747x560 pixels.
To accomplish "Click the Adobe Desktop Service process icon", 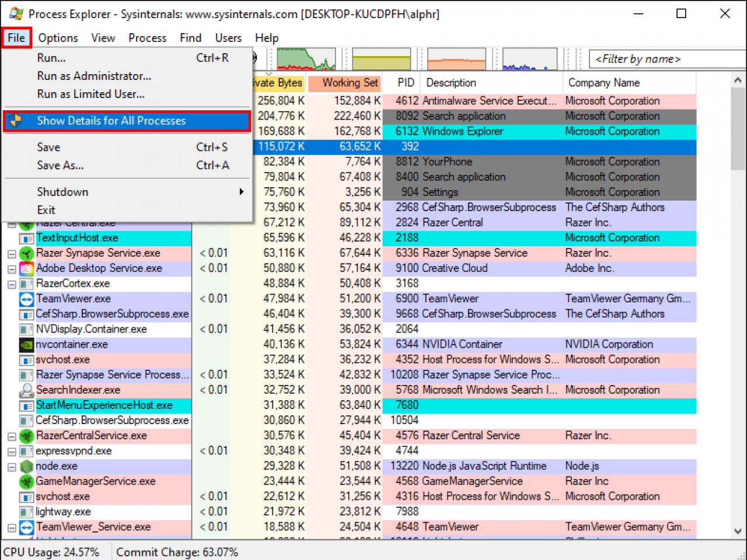I will tap(26, 268).
